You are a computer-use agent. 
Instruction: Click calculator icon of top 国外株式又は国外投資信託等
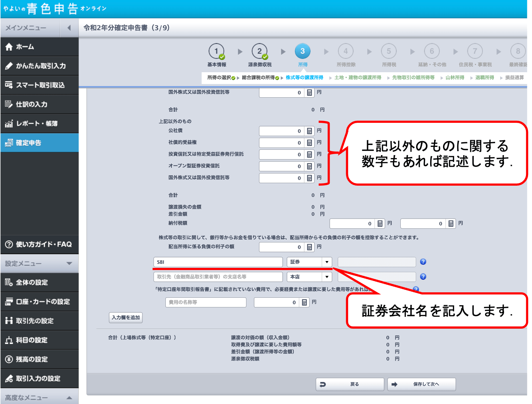pyautogui.click(x=309, y=93)
